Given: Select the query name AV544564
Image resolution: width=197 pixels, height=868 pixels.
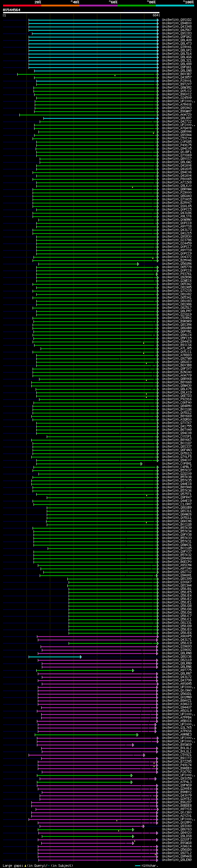Looking at the screenshot, I should 11,10.
